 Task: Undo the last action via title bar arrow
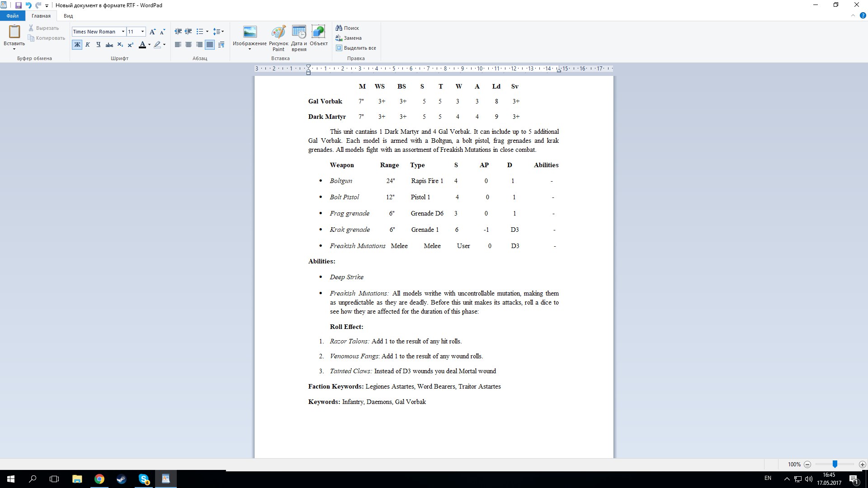click(28, 5)
